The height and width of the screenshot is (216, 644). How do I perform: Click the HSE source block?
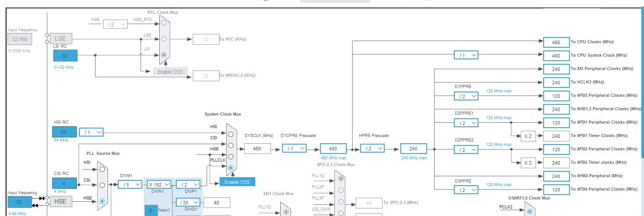pos(61,201)
